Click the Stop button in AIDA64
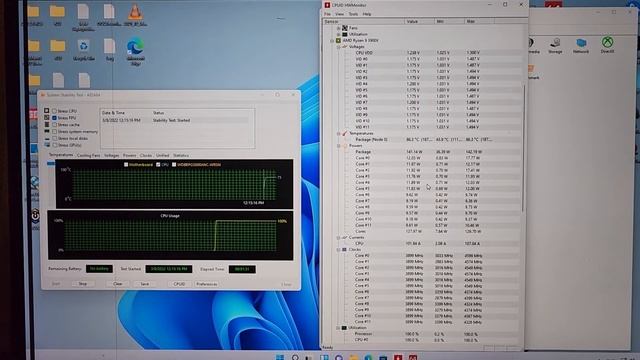Viewport: 640px width, 360px height. point(83,284)
